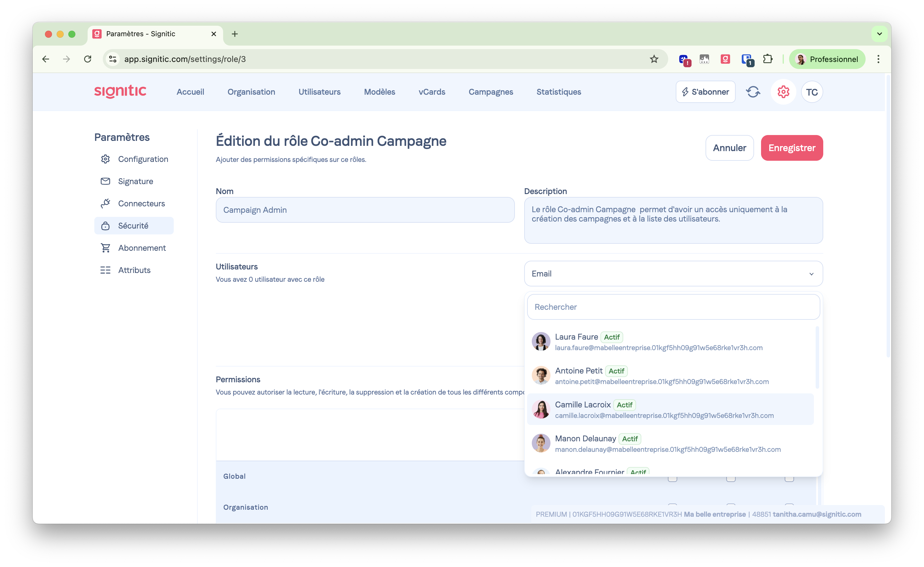Screen dimensions: 924x567
Task: Click the Attributs list icon
Action: [105, 270]
